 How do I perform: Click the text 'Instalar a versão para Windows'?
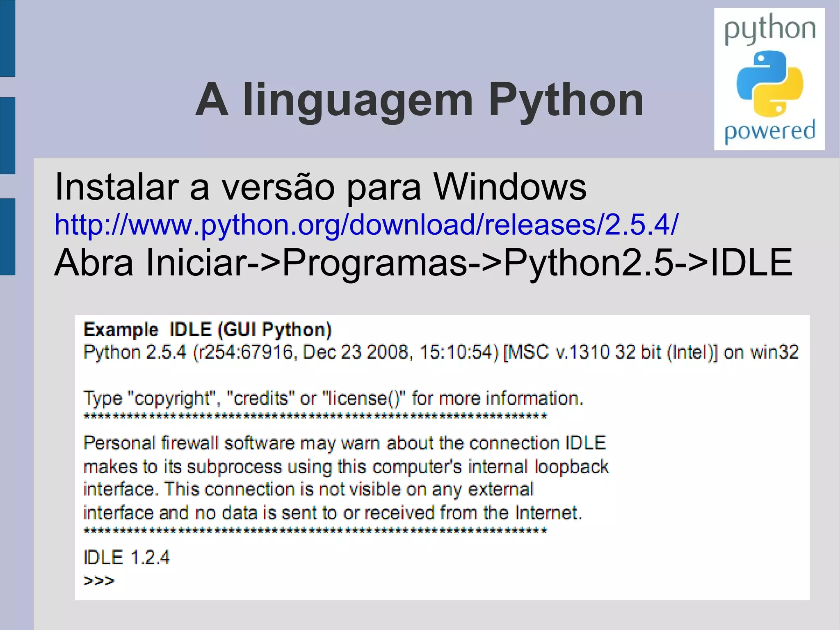320,187
